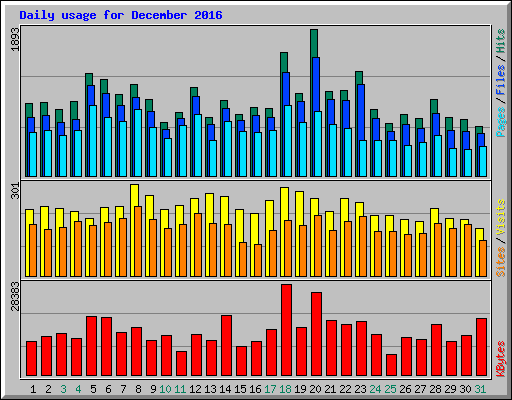Click the green weekend day label 3

pos(63,389)
